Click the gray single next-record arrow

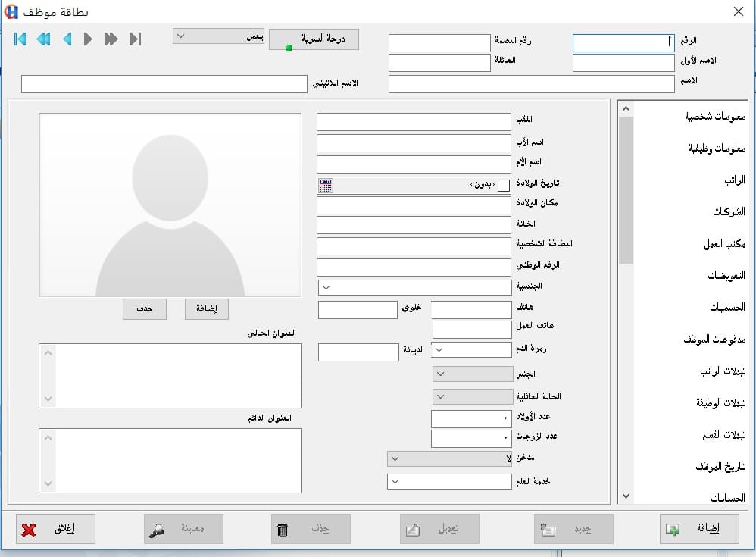point(88,39)
